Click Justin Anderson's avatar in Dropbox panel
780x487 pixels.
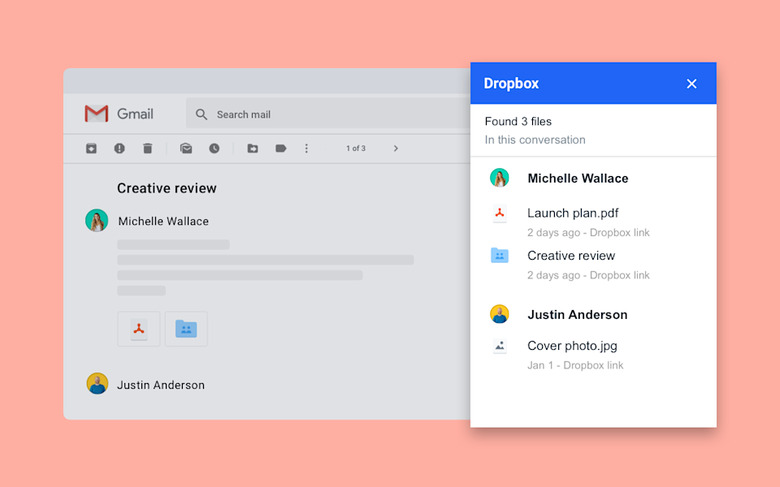coord(499,314)
